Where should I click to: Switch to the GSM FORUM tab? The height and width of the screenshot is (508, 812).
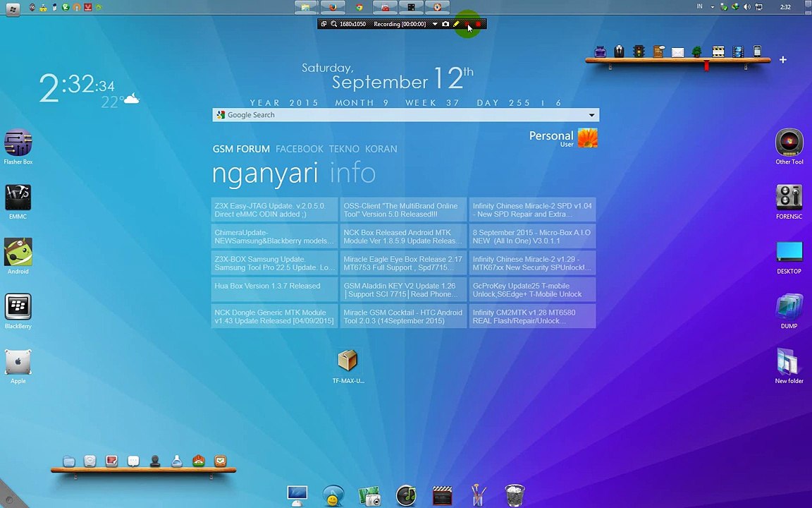point(241,149)
